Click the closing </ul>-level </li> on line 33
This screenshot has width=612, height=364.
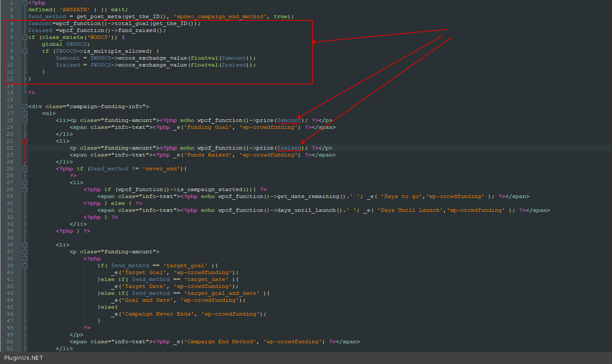point(78,224)
